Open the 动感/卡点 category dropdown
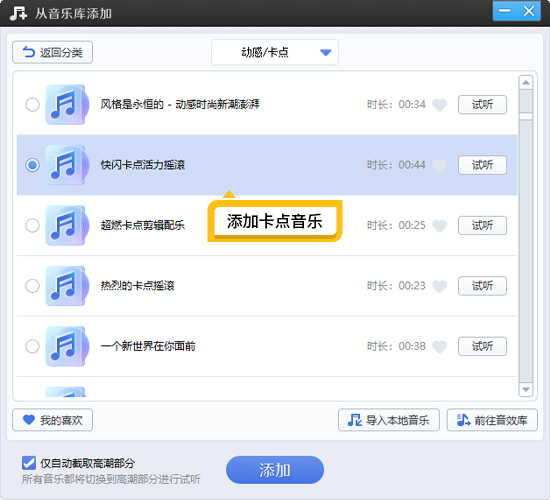Image resolution: width=550 pixels, height=500 pixels. (275, 52)
